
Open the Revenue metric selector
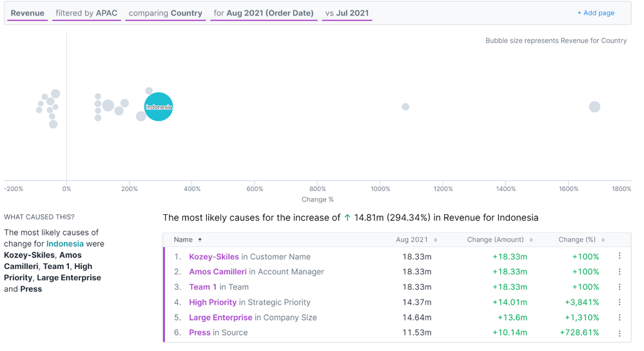(x=28, y=13)
